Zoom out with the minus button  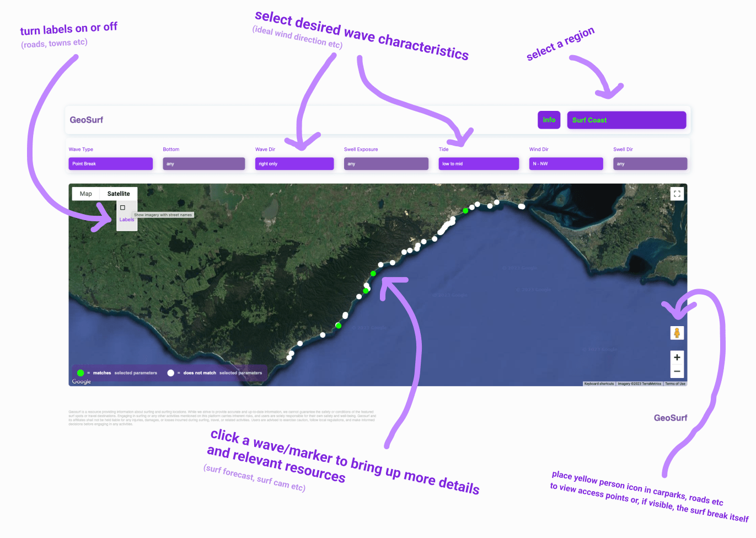[677, 371]
